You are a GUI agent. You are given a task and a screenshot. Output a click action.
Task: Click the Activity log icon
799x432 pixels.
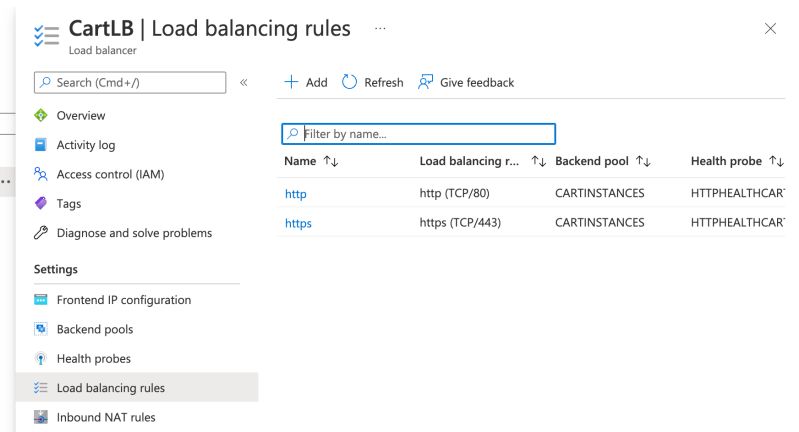click(41, 145)
